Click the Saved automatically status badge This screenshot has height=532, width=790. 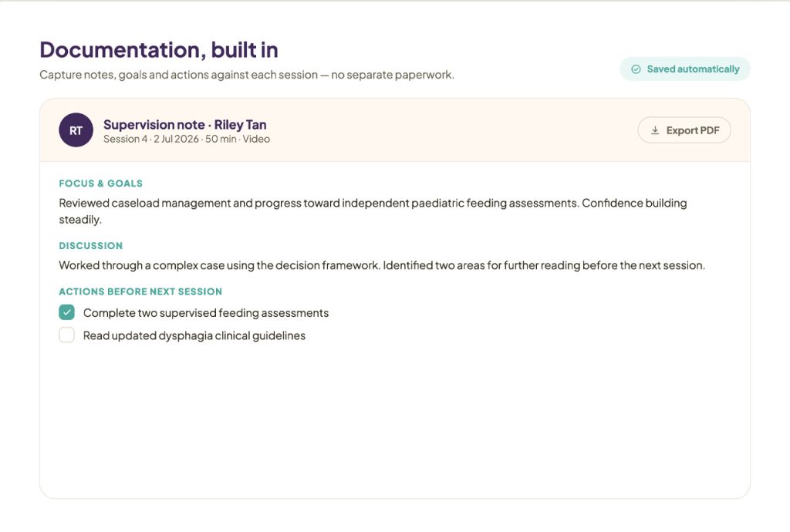click(685, 69)
